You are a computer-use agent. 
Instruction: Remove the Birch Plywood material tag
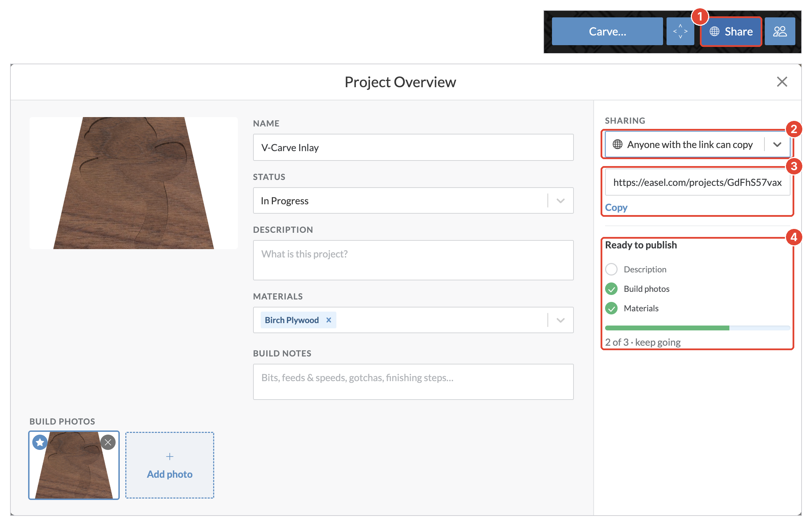point(328,320)
